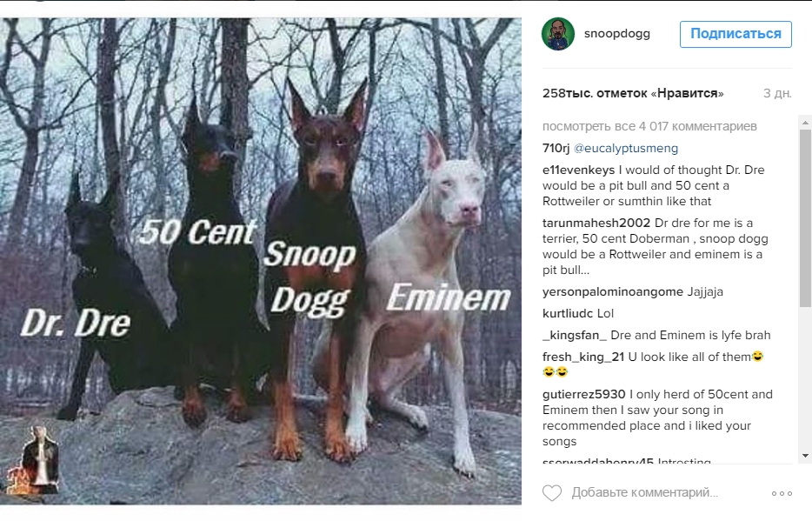Open the 710rj user profile
This screenshot has width=812, height=521.
coord(556,148)
